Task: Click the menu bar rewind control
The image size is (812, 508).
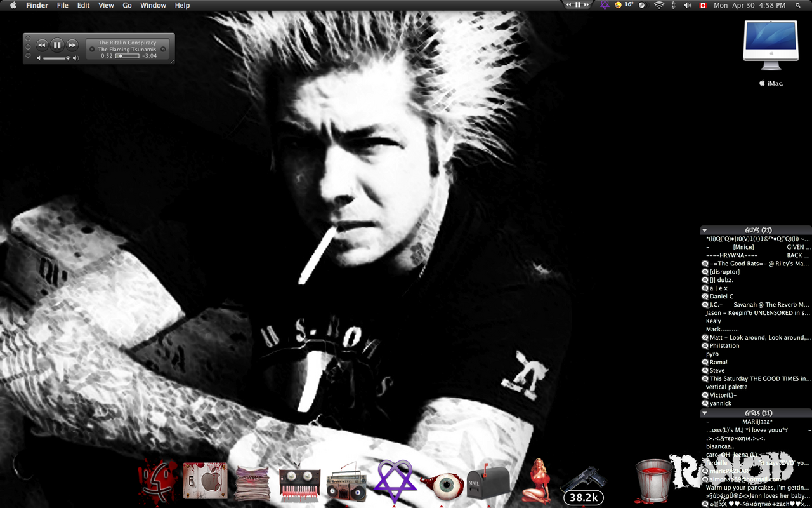Action: [569, 4]
